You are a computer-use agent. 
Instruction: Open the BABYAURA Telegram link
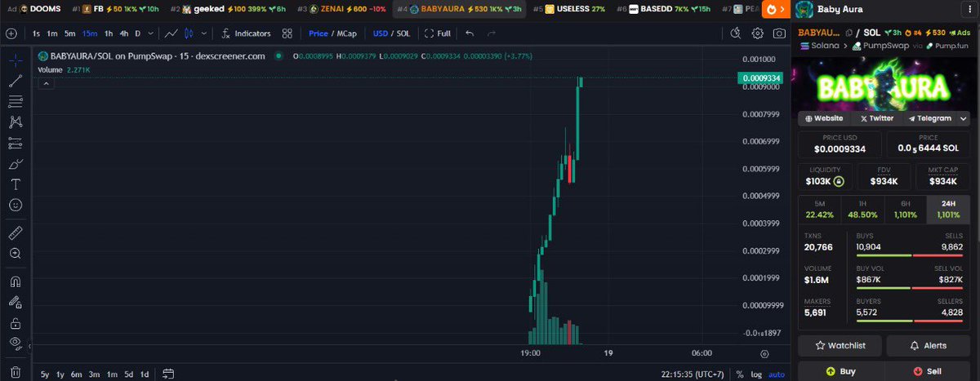(x=929, y=118)
